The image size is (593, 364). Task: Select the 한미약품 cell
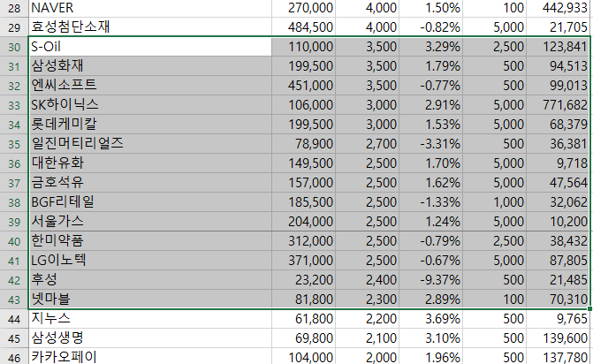click(150, 241)
